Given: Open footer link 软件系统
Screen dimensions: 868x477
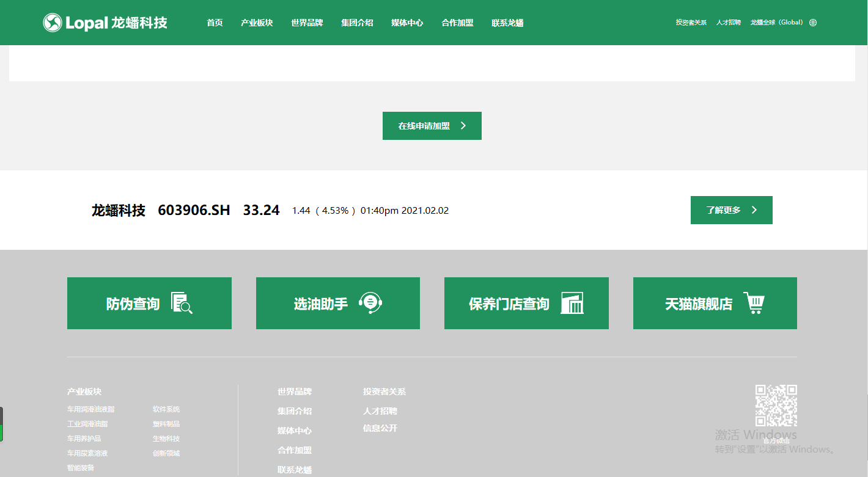Looking at the screenshot, I should [x=166, y=409].
